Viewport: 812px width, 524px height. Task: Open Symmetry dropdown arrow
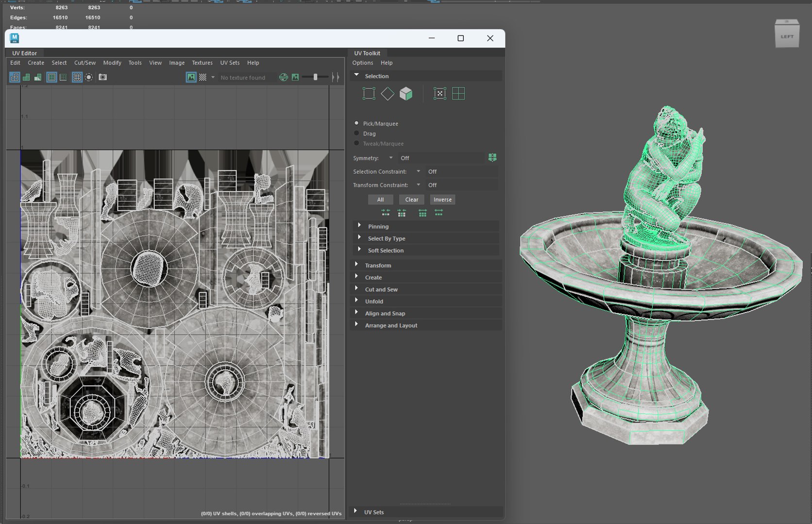391,158
